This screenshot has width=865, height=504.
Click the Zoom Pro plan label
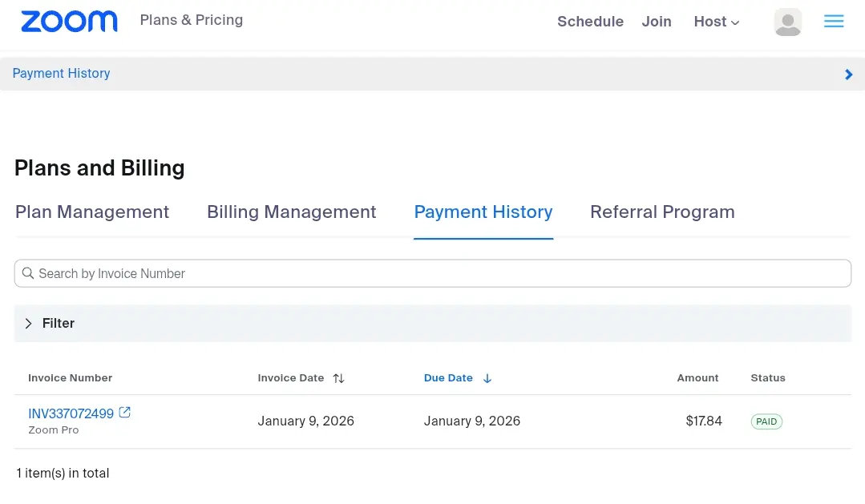tap(54, 430)
